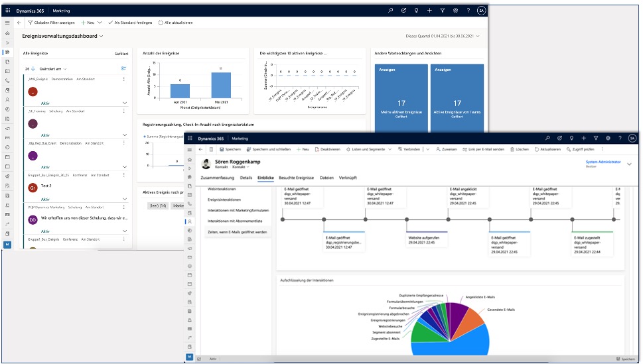Click Alle aktualisieren button

(x=176, y=23)
